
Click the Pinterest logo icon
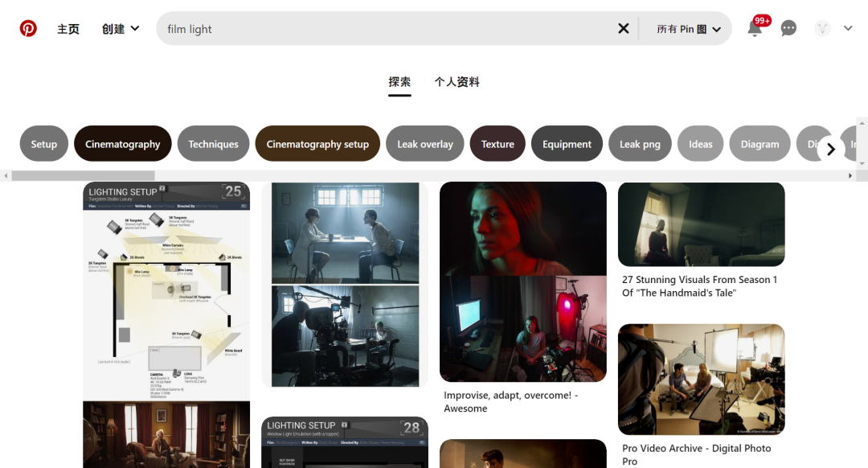point(28,28)
